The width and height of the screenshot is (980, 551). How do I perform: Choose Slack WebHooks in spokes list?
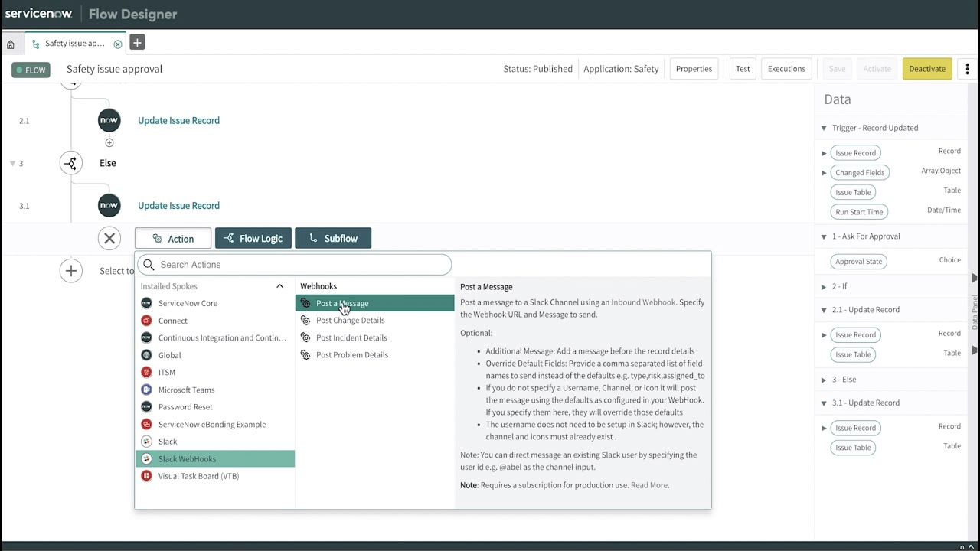pos(215,458)
